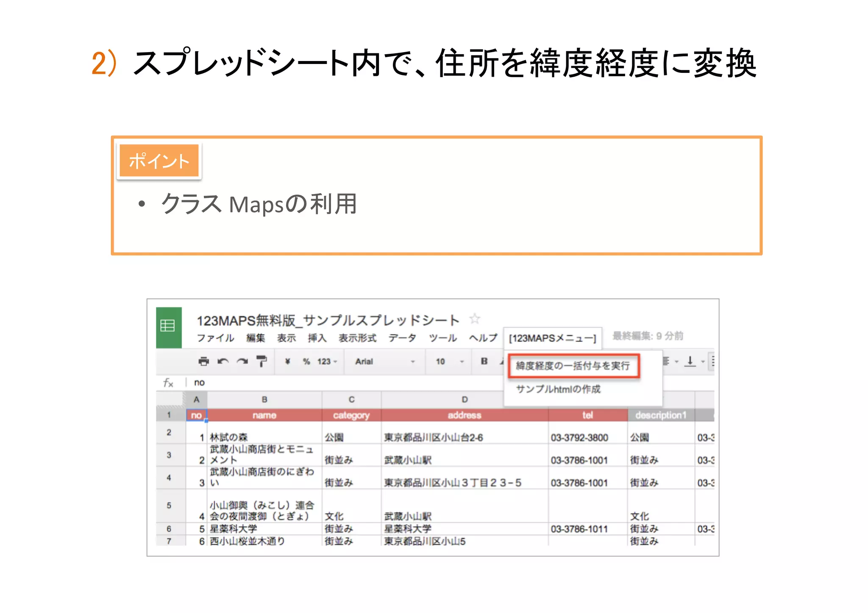Click the redo arrow
The height and width of the screenshot is (613, 868).
click(242, 361)
